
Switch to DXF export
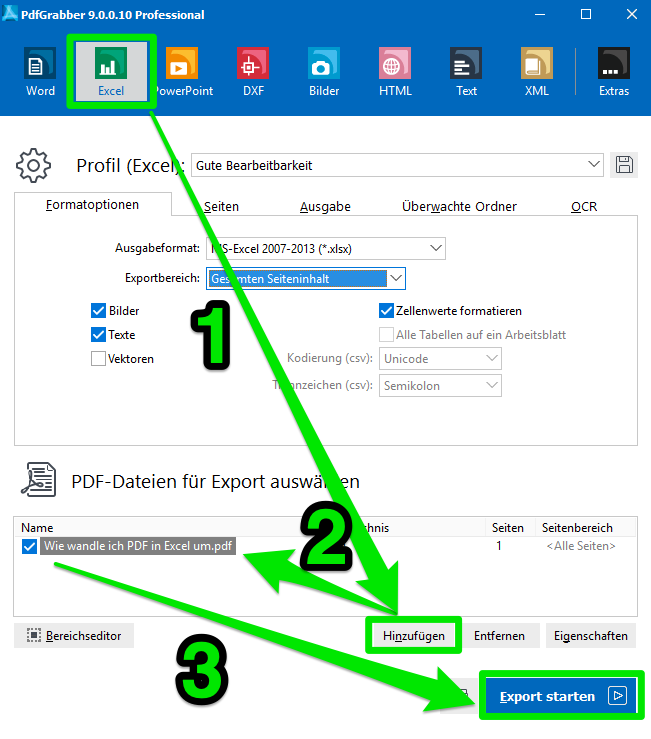[x=253, y=72]
